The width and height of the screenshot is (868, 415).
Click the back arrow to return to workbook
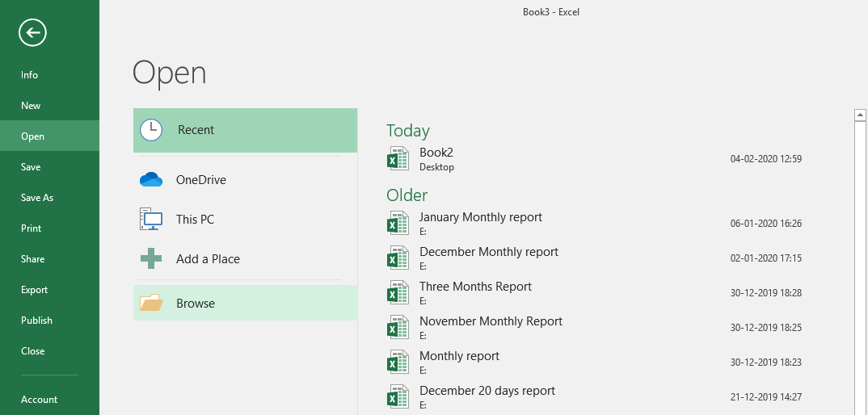click(32, 32)
